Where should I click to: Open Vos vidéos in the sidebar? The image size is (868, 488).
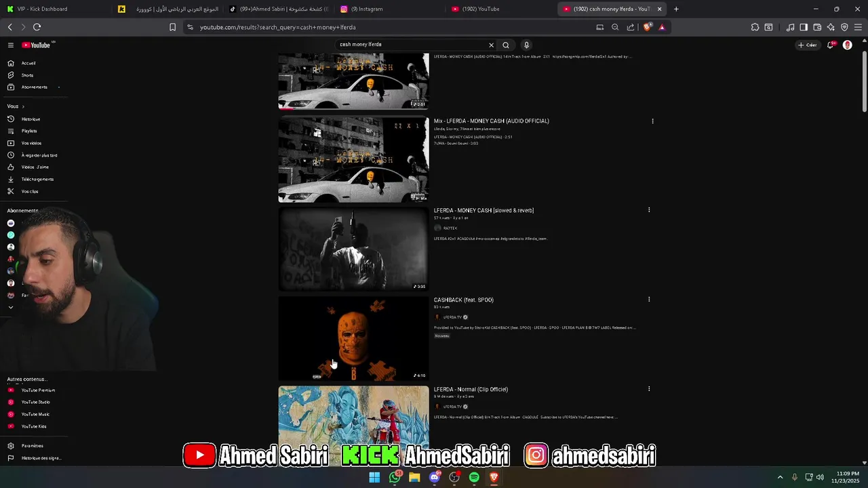31,143
